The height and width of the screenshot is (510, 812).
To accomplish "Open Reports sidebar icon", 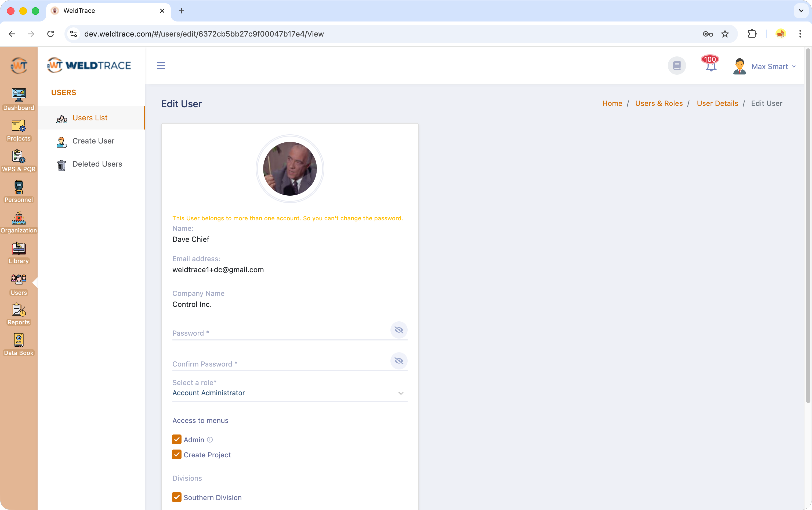I will pos(19,314).
